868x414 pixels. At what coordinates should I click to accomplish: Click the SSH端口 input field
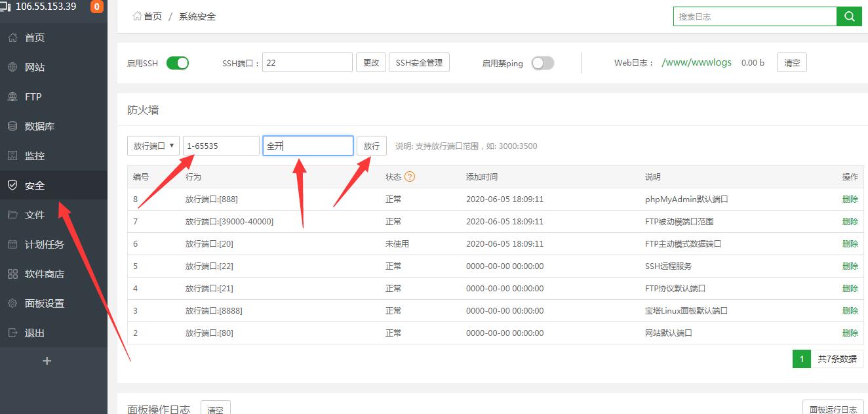point(307,63)
